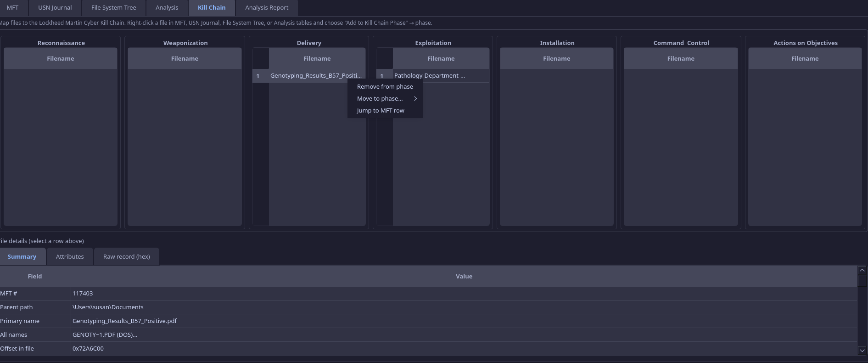Switch to the MFT tab
Screen dimensions: 868x363
click(12, 8)
